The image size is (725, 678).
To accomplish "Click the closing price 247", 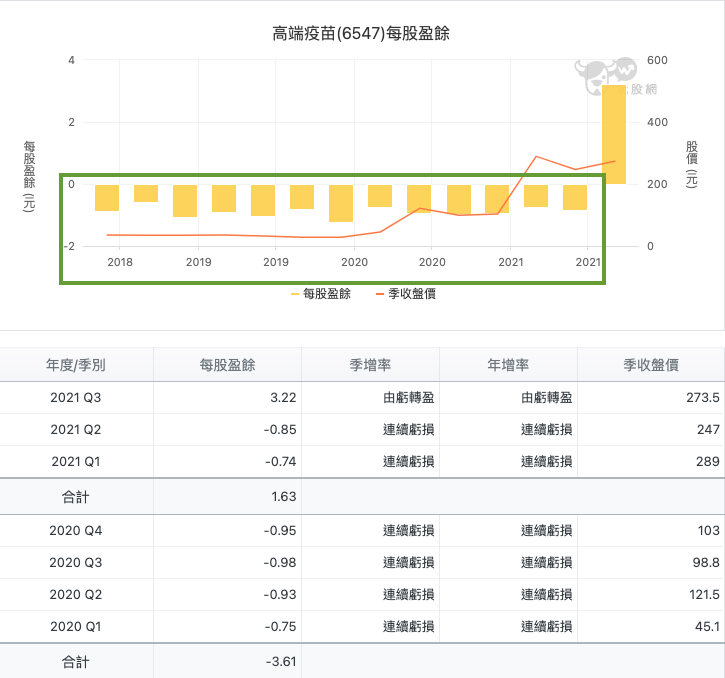I will [708, 430].
